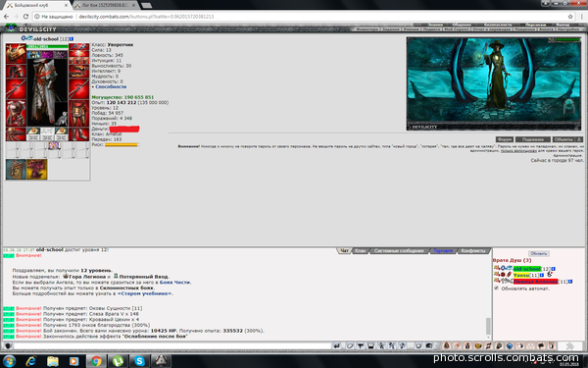Open the 'Знания' top menu

[x=435, y=25]
